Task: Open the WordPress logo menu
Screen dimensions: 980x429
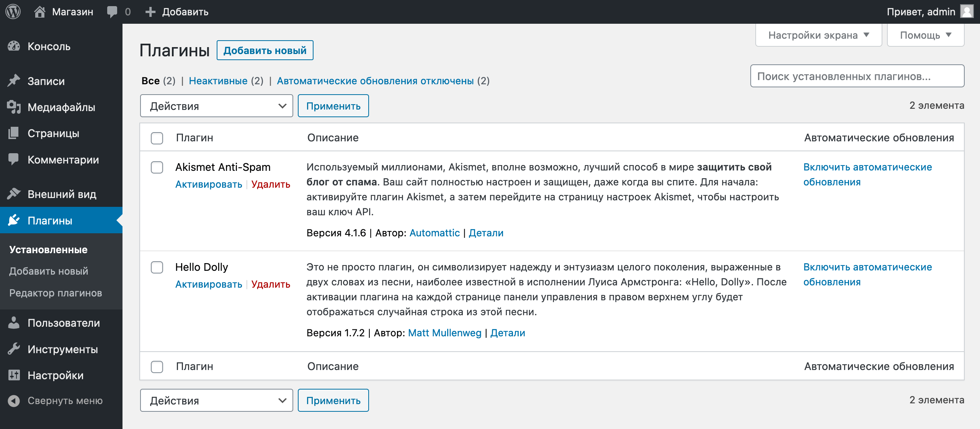Action: [13, 12]
